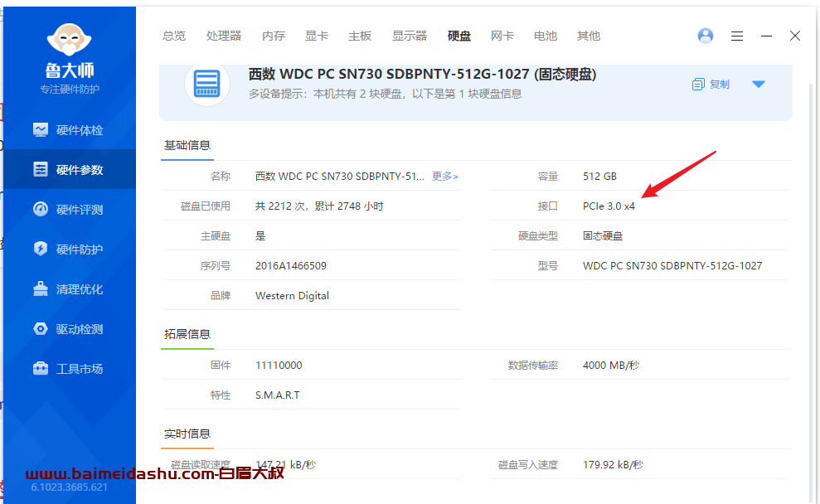Click the version number 6.1023.3685.621

[69, 487]
